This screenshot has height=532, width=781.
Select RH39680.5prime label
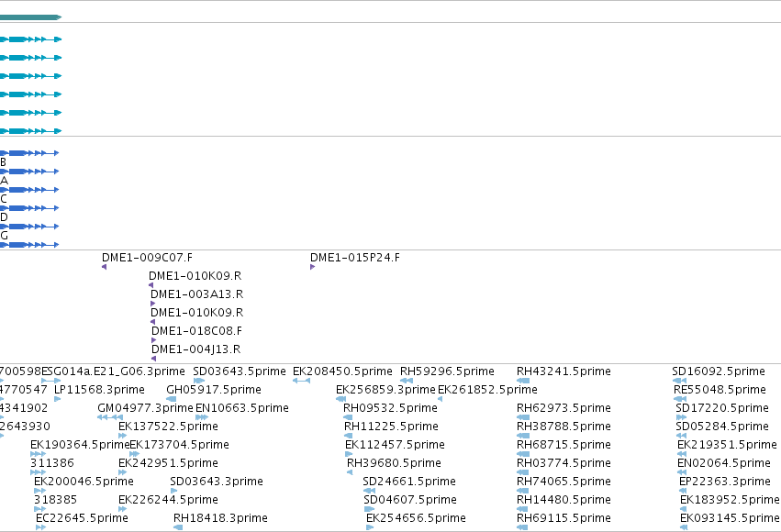394,463
